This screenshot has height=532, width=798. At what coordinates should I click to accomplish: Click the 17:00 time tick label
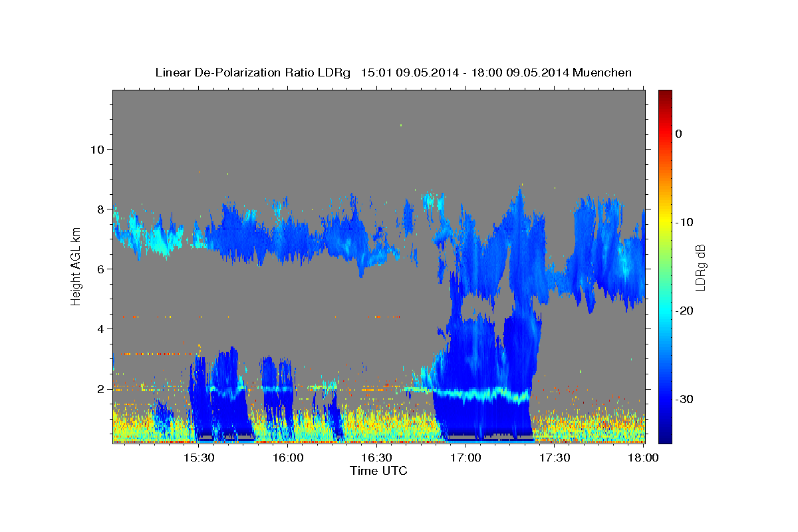coord(465,458)
